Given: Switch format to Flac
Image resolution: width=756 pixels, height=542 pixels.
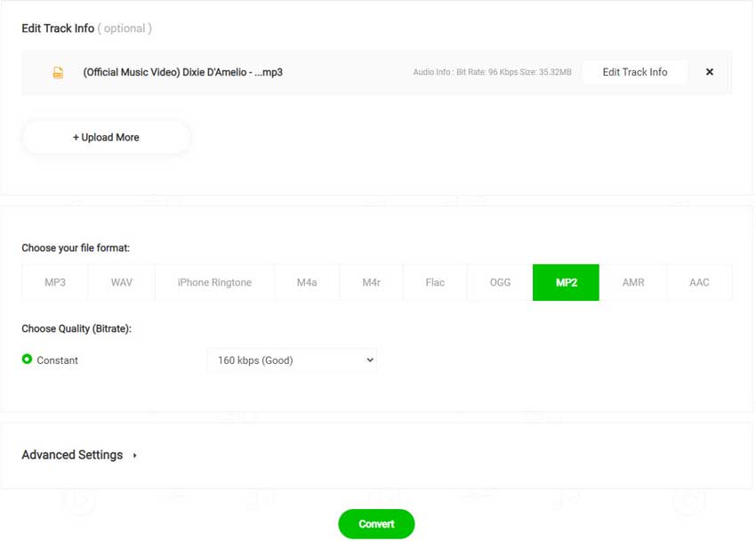Looking at the screenshot, I should point(435,283).
